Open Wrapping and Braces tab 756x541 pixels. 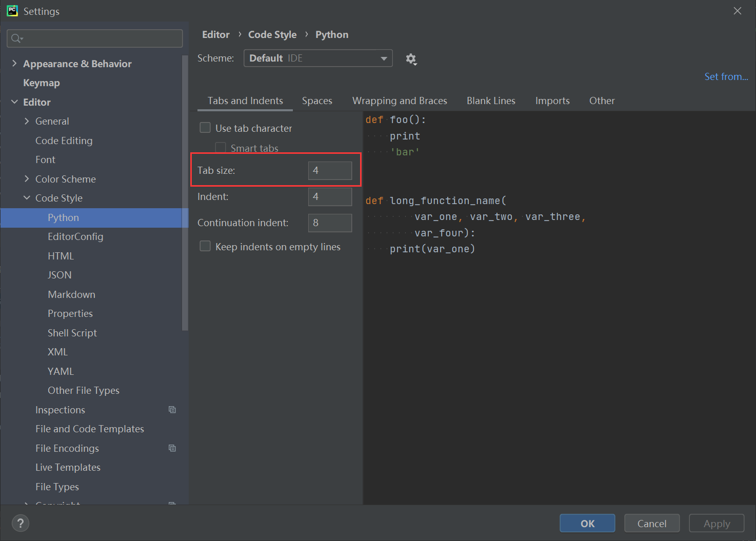click(400, 101)
